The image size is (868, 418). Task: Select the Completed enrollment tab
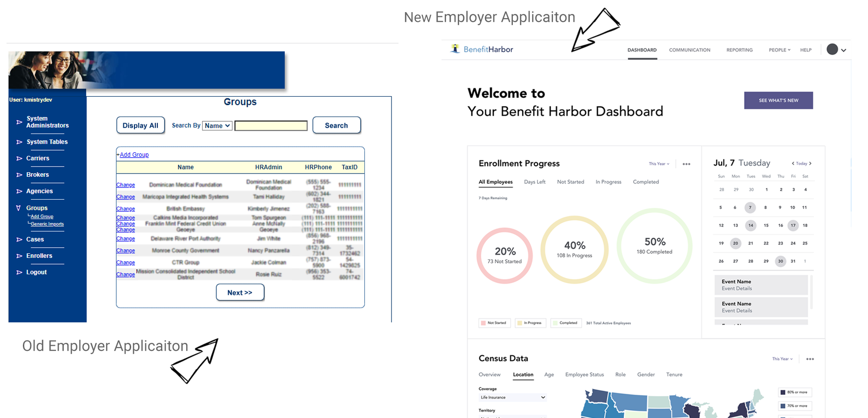646,182
